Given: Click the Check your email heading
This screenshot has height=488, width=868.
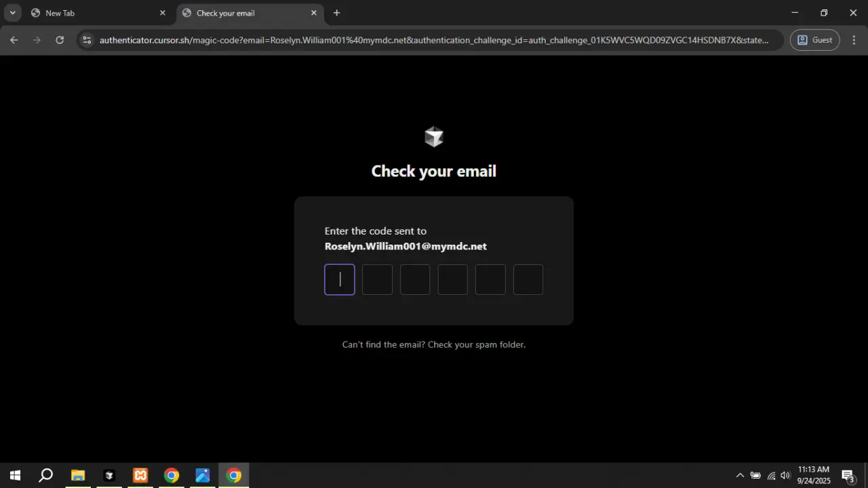Looking at the screenshot, I should tap(434, 171).
